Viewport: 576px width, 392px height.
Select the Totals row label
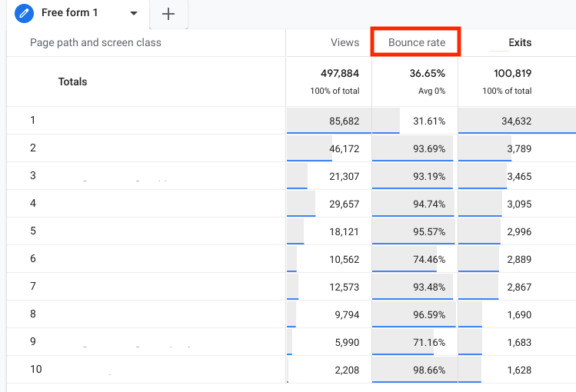tap(72, 81)
